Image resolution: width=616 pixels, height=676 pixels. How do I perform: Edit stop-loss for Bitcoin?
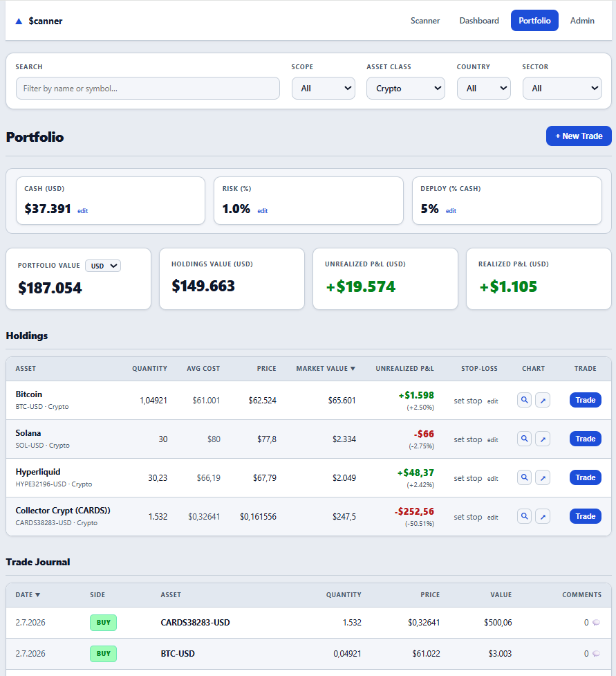pyautogui.click(x=493, y=401)
